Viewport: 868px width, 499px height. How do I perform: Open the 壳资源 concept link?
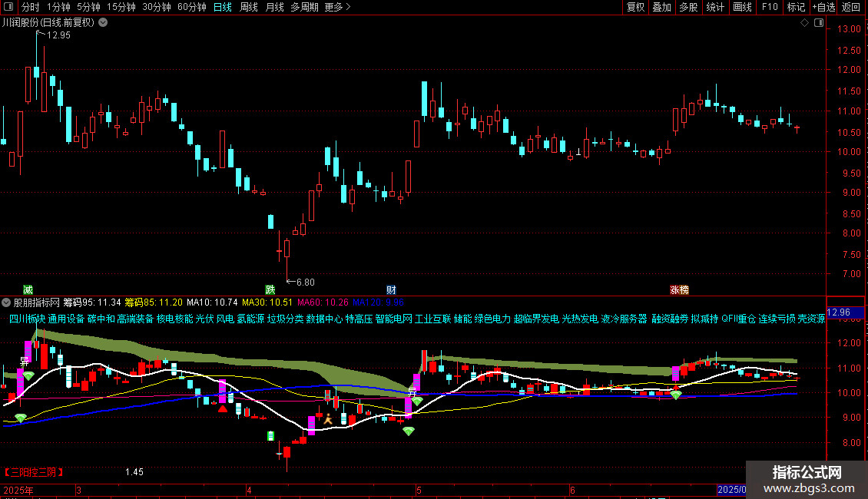[x=811, y=319]
